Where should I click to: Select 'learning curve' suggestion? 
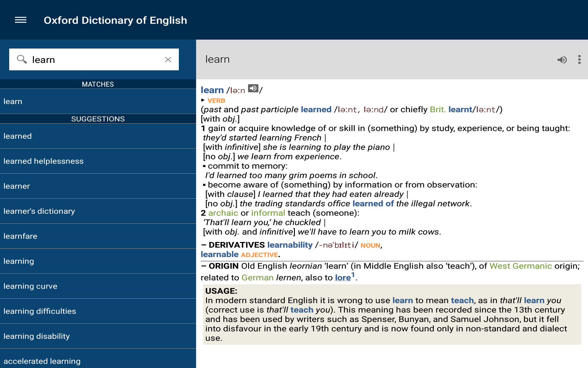pos(98,286)
